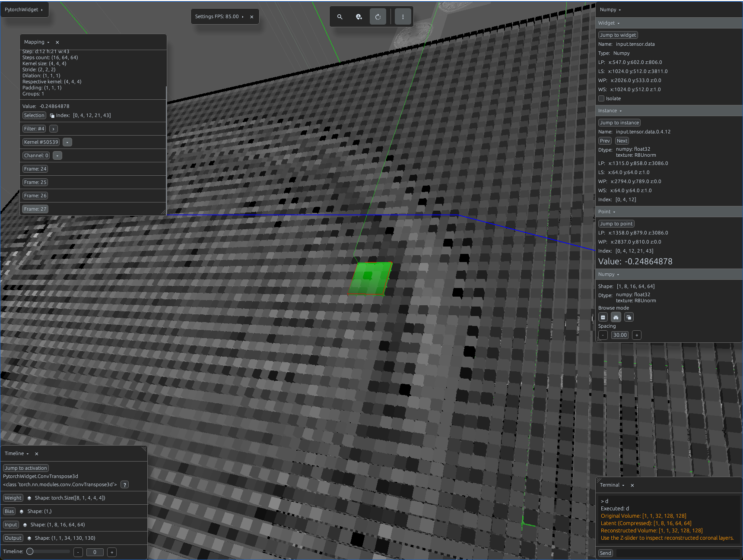Click the copy icon beside Index in Mapping
The height and width of the screenshot is (560, 743).
point(52,116)
